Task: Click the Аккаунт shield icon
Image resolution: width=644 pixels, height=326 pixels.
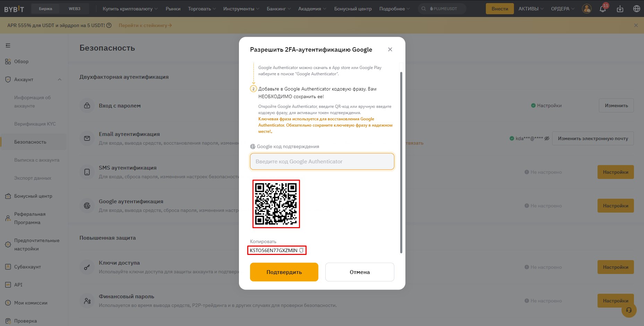Action: click(8, 79)
